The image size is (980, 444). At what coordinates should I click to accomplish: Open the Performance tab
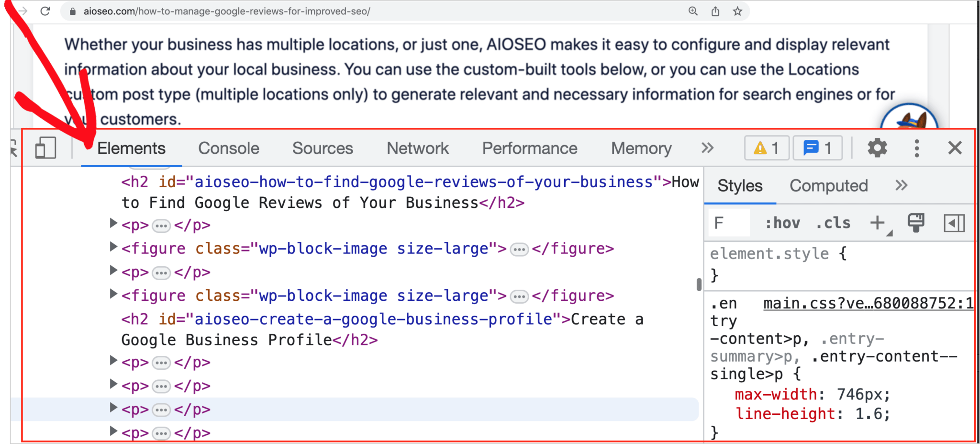click(530, 148)
